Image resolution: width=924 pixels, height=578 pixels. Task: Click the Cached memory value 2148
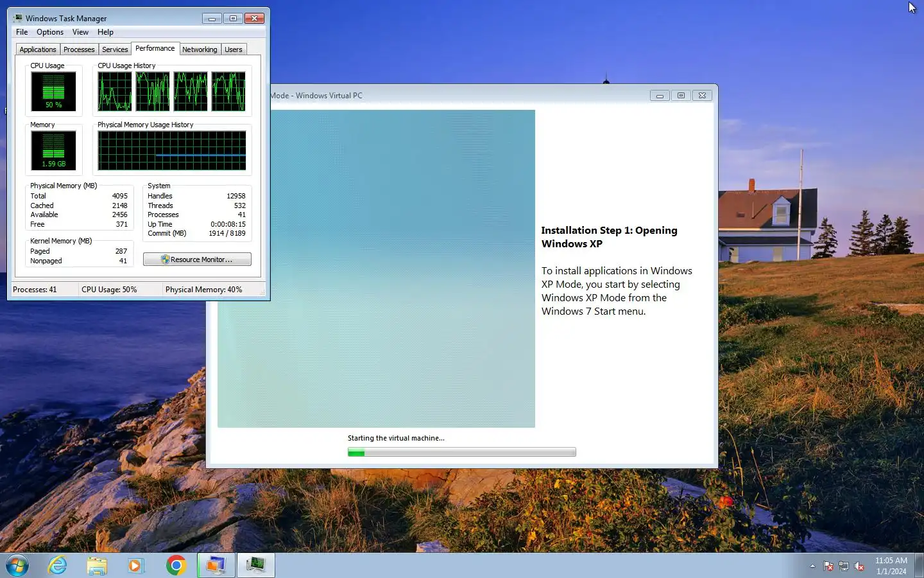120,206
